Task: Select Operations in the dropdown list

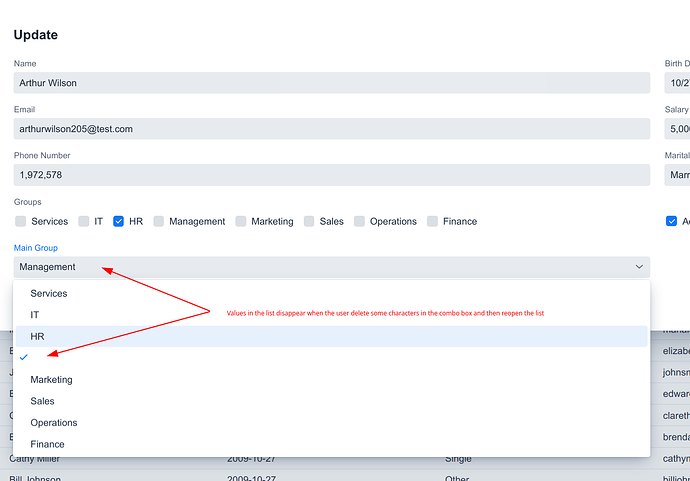Action: pyautogui.click(x=54, y=423)
